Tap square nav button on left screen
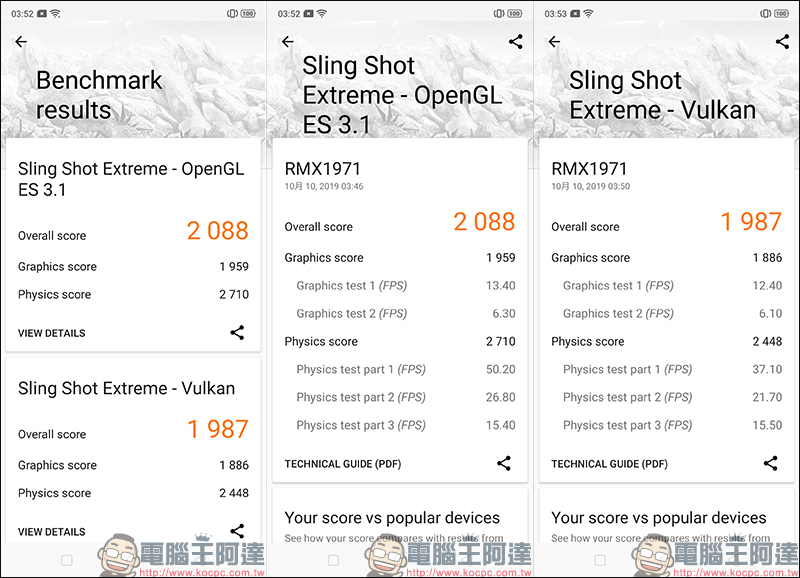The width and height of the screenshot is (800, 578). [x=67, y=560]
